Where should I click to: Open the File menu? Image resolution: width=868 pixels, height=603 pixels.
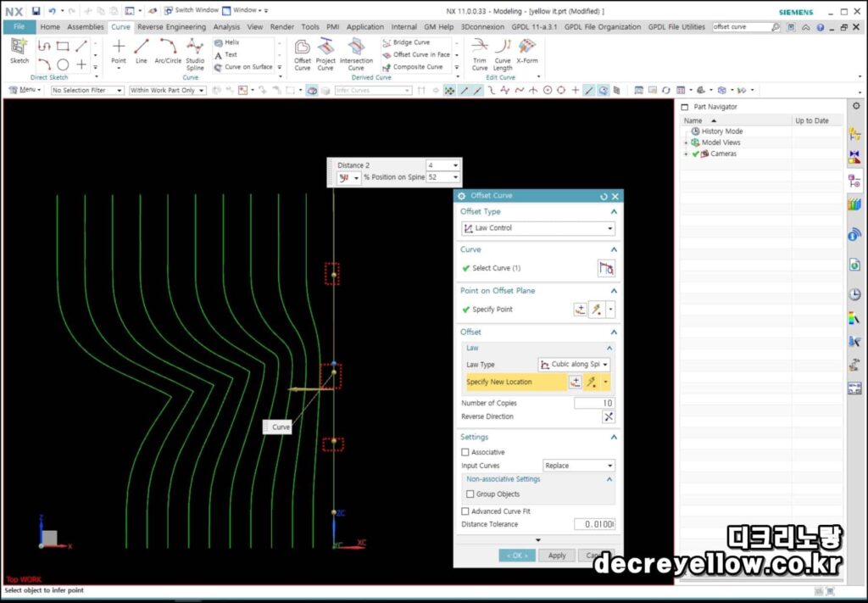click(x=19, y=26)
